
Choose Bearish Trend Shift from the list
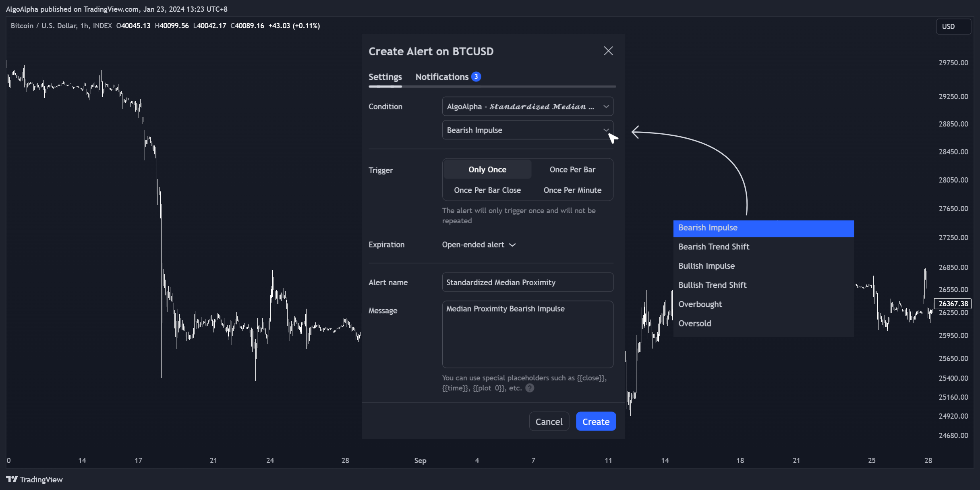pyautogui.click(x=763, y=247)
